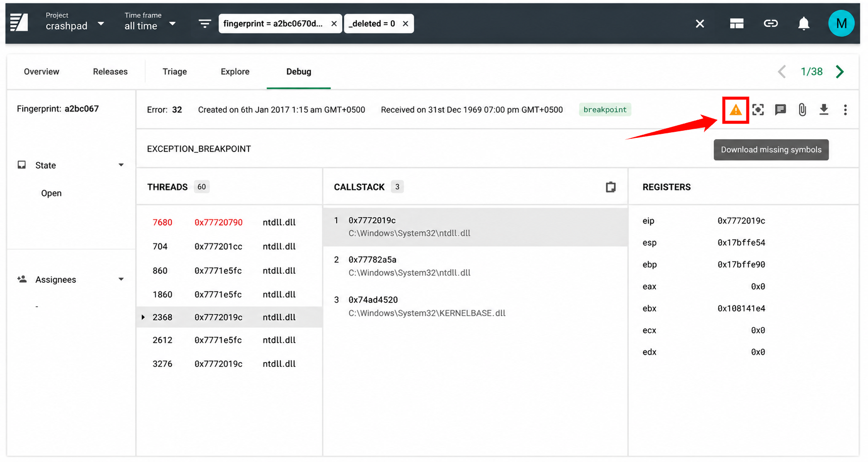Click the EXCEPTION_BREAKPOINT heading
This screenshot has width=868, height=462.
(x=199, y=149)
